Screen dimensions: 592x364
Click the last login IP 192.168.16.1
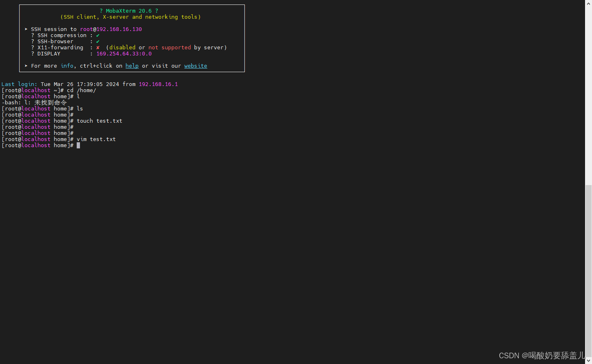coord(158,84)
